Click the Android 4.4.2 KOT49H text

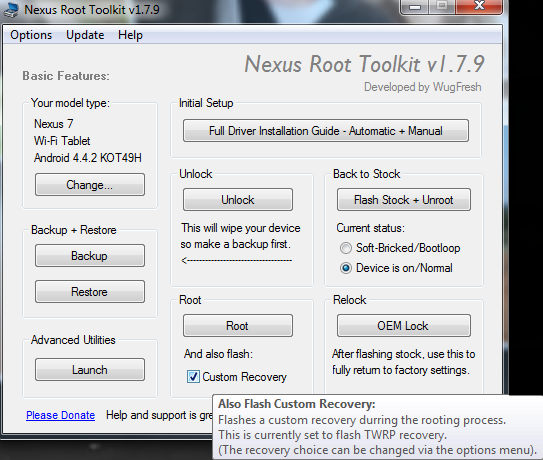88,158
